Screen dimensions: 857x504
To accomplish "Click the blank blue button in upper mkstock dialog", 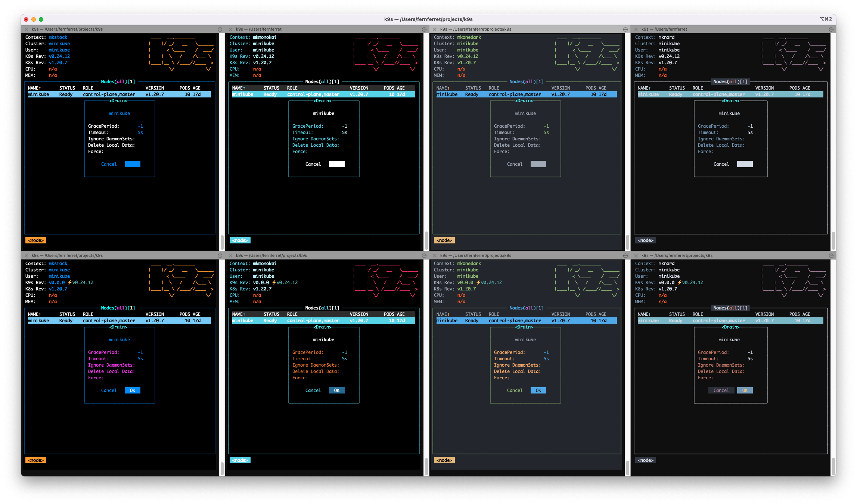I will click(133, 164).
